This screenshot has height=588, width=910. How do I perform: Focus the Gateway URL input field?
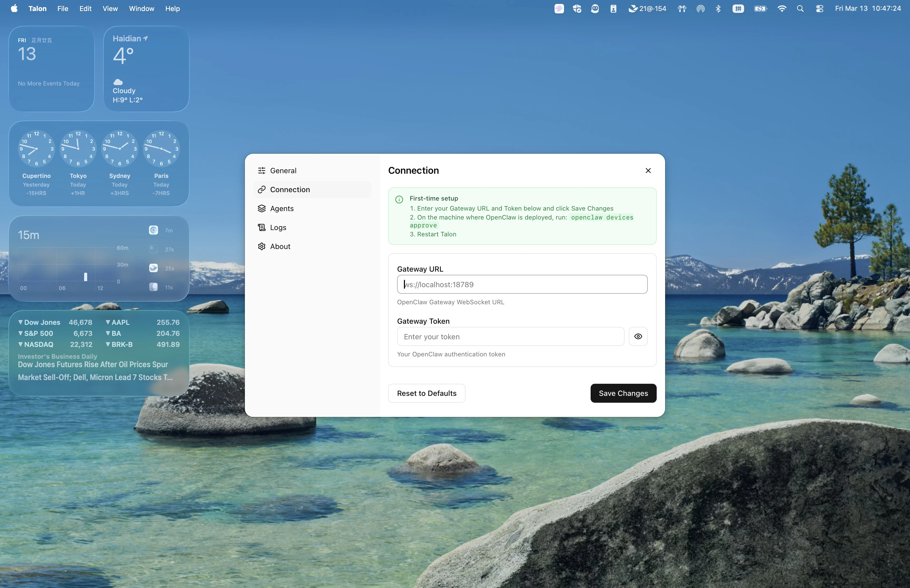pos(522,285)
